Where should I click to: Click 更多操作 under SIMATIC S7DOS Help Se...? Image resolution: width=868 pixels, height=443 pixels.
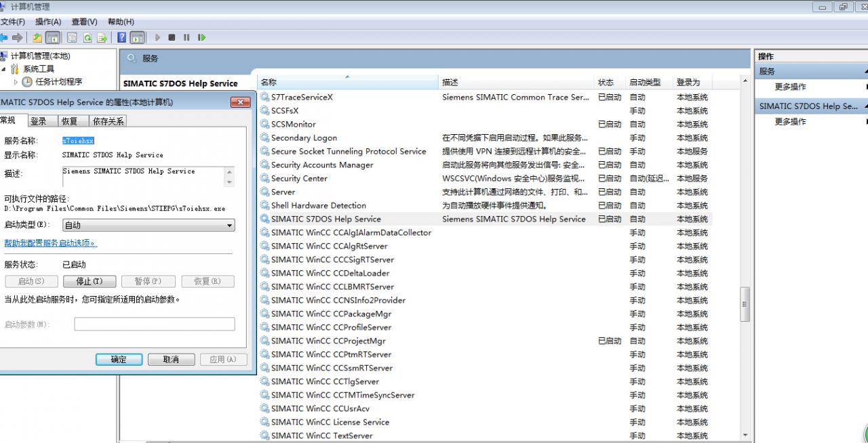[x=791, y=122]
